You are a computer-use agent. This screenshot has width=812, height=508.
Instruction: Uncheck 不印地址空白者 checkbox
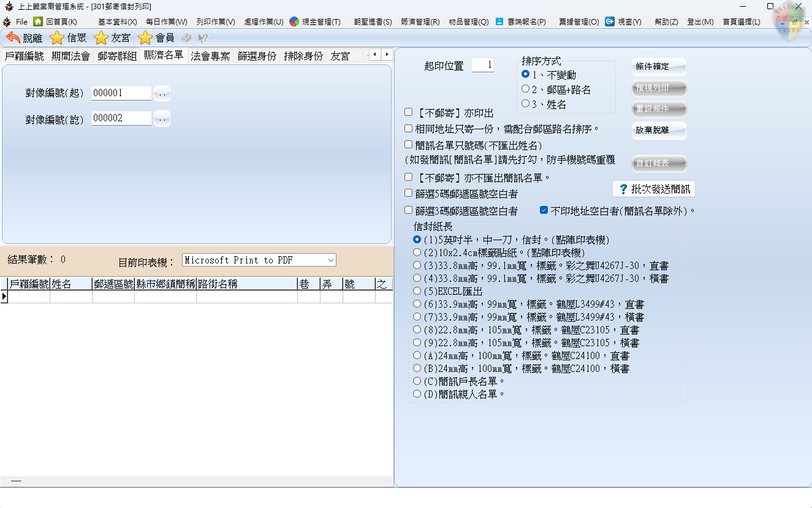tap(544, 210)
